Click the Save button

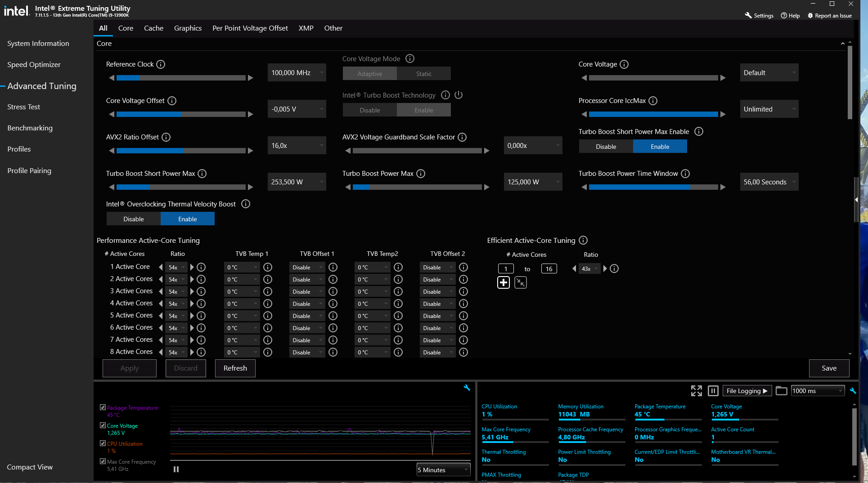829,368
